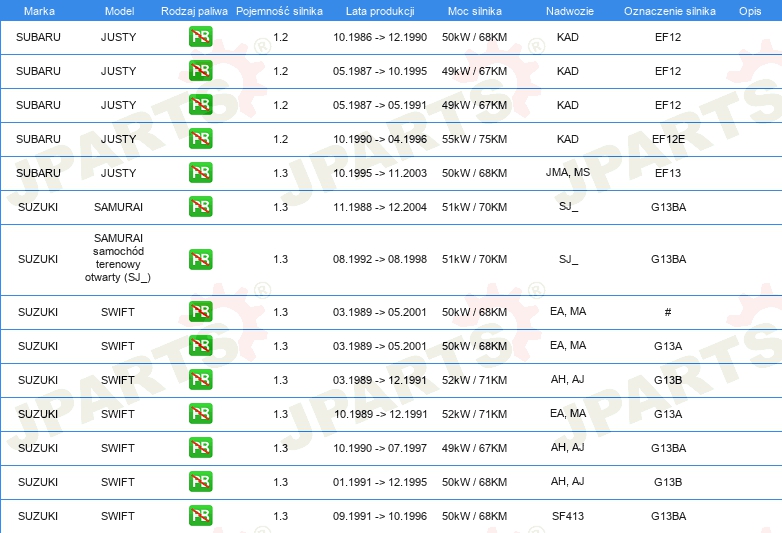This screenshot has height=533, width=782.
Task: Click G13B in the 01.1991 row
Action: pos(668,482)
